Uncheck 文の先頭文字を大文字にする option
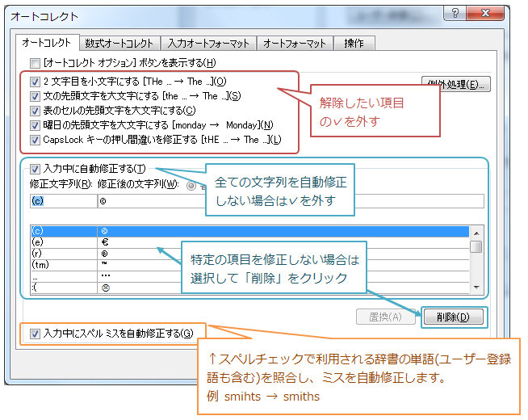Viewport: 528px width, 420px height. click(35, 96)
